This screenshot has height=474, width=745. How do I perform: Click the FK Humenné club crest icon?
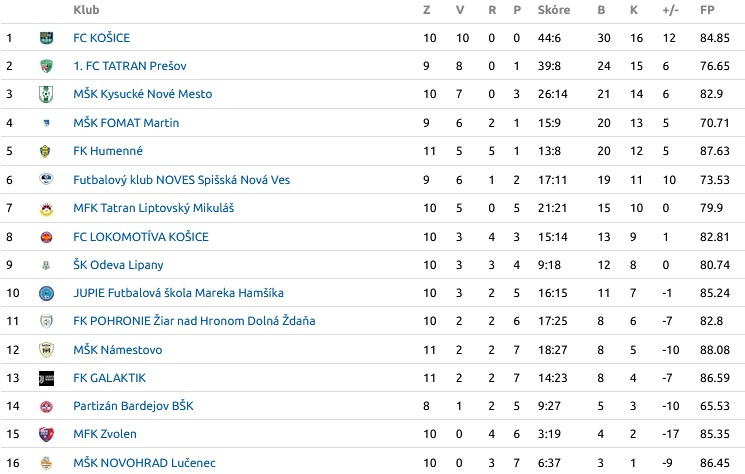click(46, 152)
